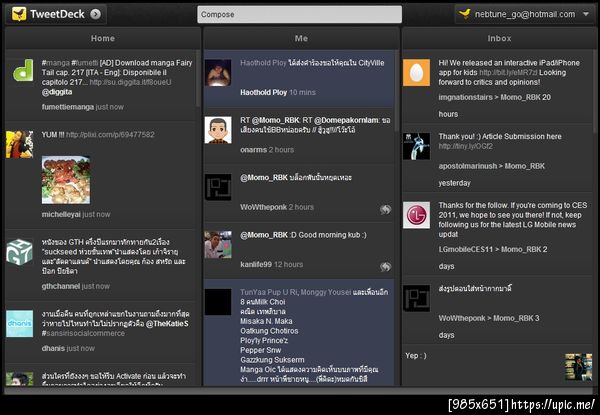This screenshot has height=415, width=600.
Task: Click @Domepakorniam mention in retweet
Action: pos(346,120)
